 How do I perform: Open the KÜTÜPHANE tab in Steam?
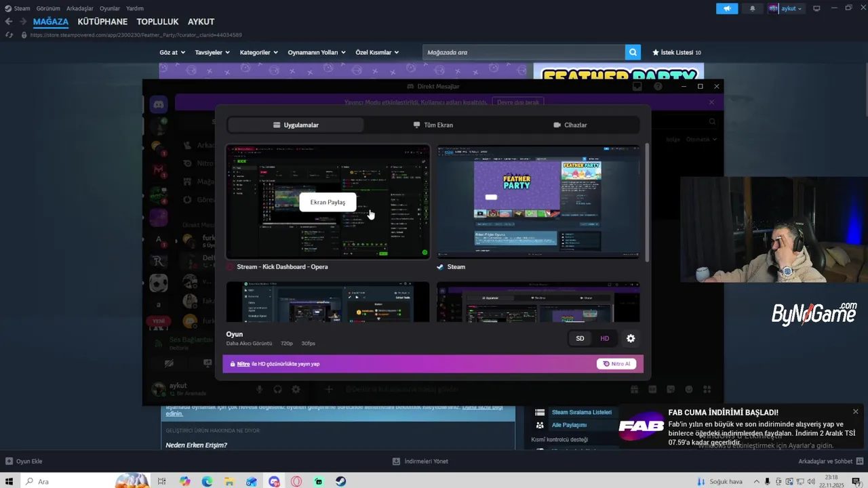click(x=102, y=22)
